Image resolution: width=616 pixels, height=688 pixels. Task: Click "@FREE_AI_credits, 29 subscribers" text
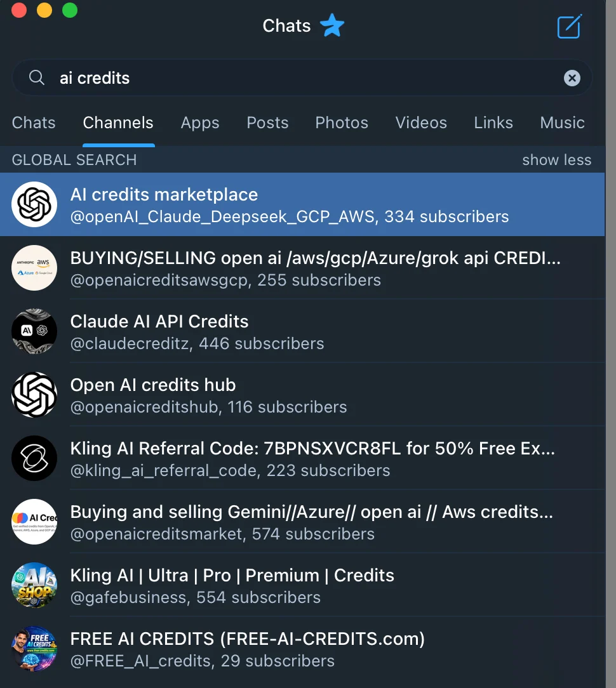click(x=203, y=661)
